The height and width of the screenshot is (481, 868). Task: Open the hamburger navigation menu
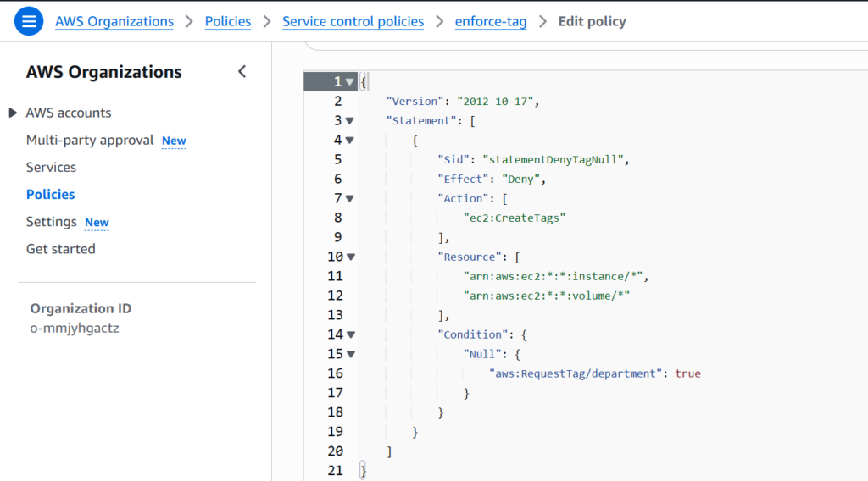coord(29,21)
